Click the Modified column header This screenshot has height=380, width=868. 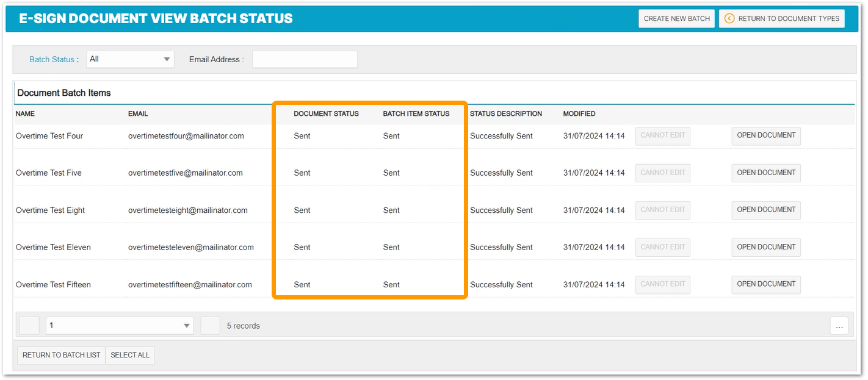[x=579, y=113]
